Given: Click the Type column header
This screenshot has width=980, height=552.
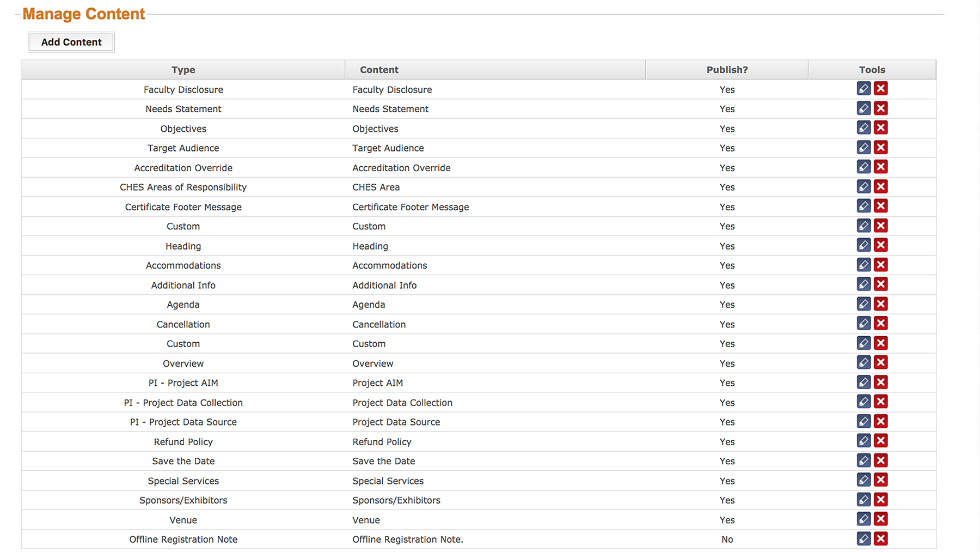Looking at the screenshot, I should [183, 70].
